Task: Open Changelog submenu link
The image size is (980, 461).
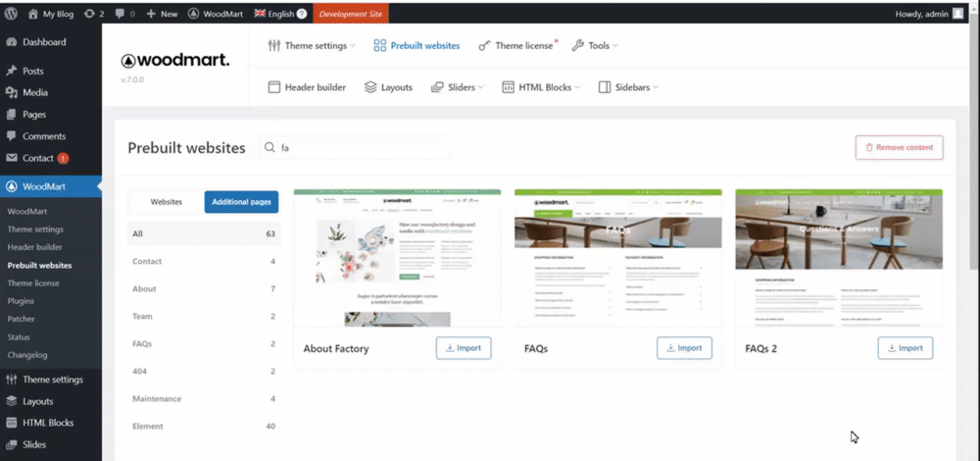Action: click(x=27, y=355)
